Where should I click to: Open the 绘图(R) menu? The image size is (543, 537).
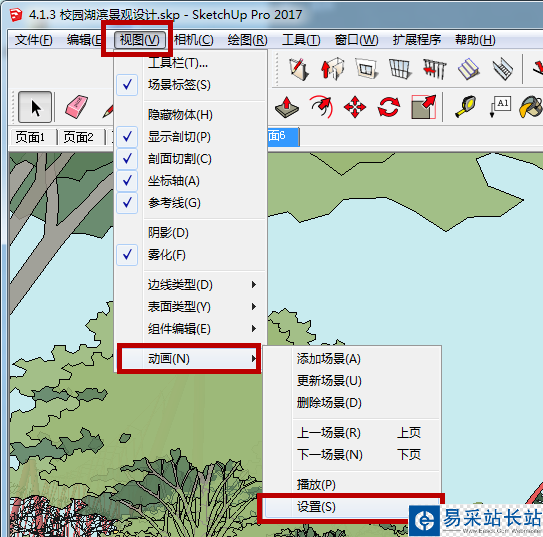[x=248, y=40]
